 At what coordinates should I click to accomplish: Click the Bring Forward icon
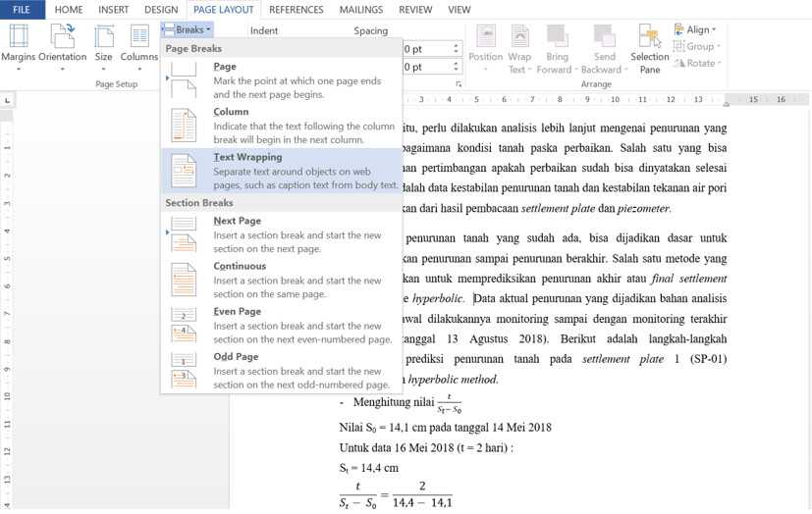tap(557, 36)
